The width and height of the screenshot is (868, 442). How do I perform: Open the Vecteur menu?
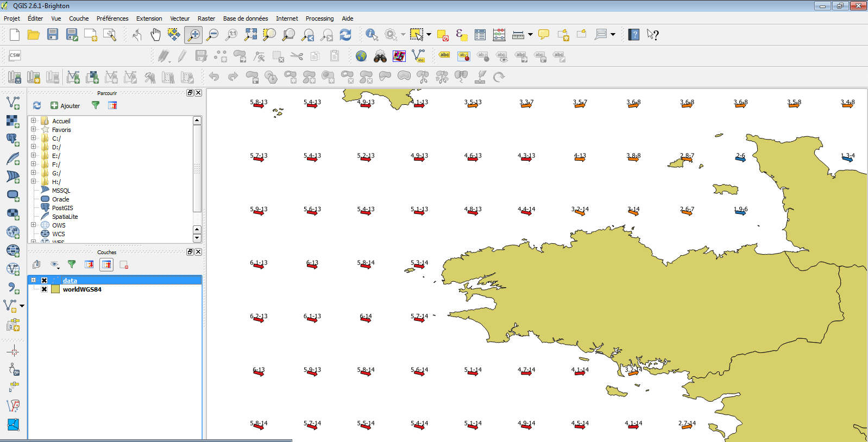coord(180,18)
